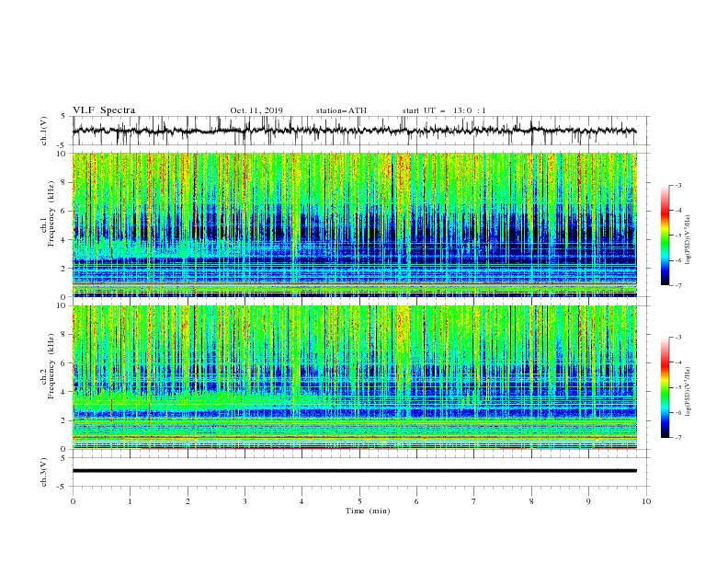728x563 pixels.
Task: Click the "ch.2 Frequency (kHz)" axis label
Action: 48,366
